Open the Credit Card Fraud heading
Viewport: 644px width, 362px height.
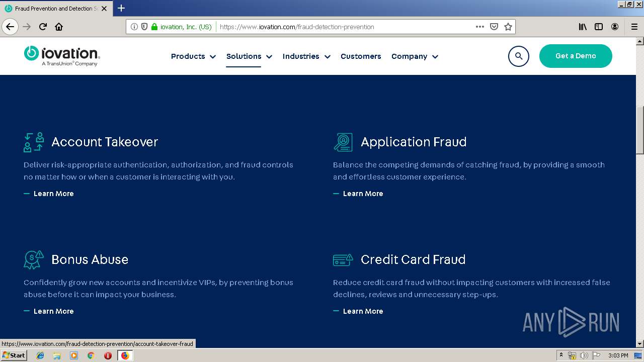click(x=413, y=259)
